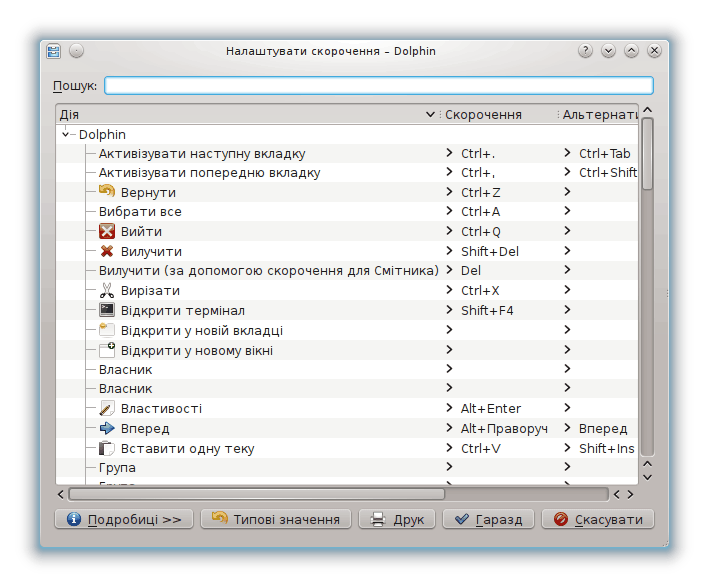This screenshot has height=587, width=709.
Task: Click the Типові значення button
Action: [276, 519]
